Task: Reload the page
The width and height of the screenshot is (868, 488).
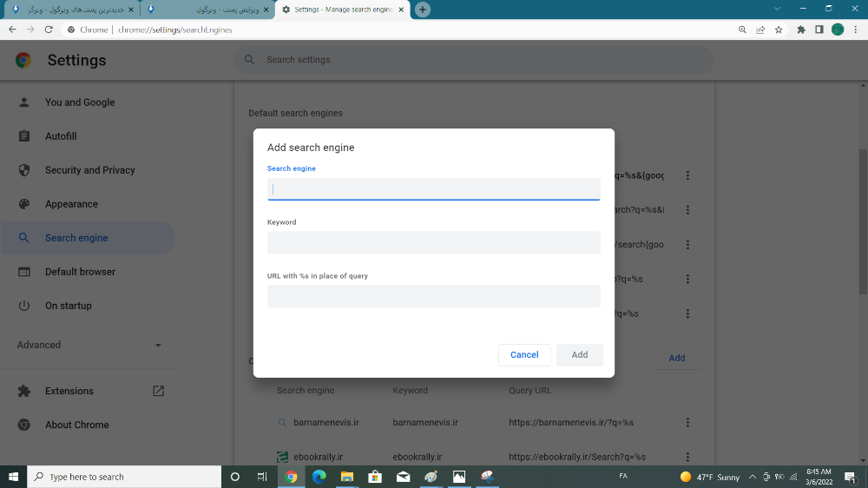Action: 49,30
